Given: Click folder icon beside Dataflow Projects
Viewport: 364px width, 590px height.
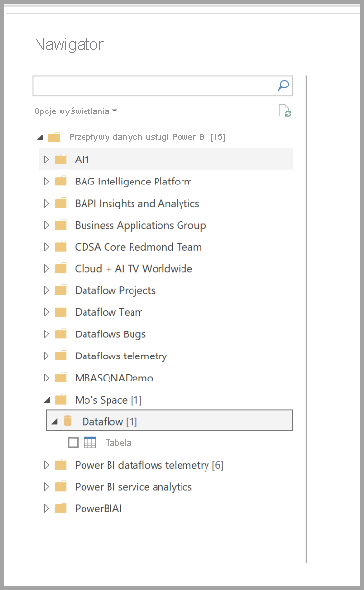Looking at the screenshot, I should click(61, 290).
